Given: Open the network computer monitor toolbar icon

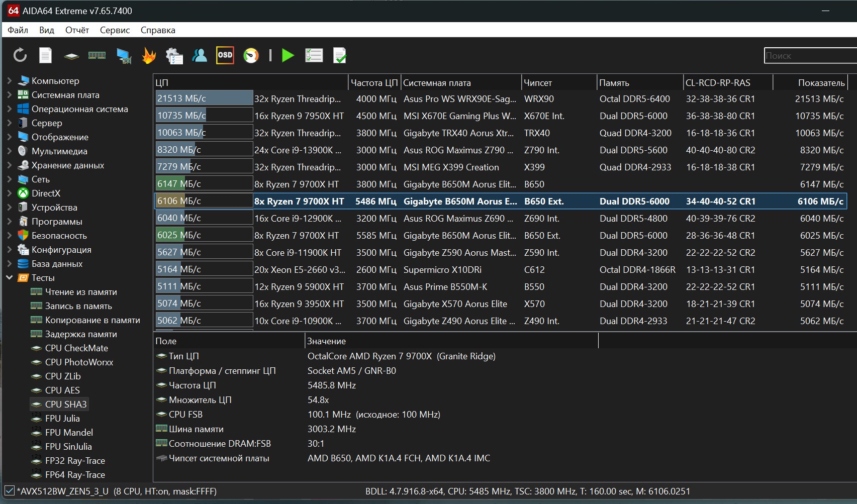Looking at the screenshot, I should click(124, 56).
